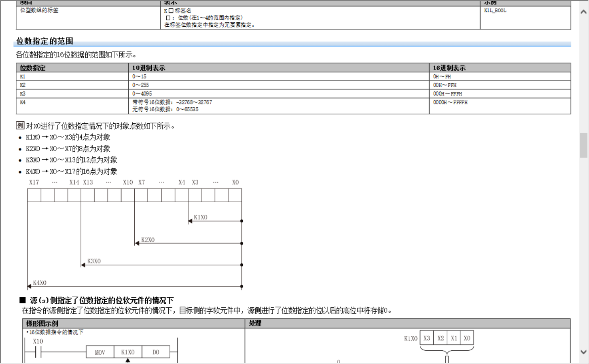Click the 处理 table header
589x364 pixels.
coord(255,323)
